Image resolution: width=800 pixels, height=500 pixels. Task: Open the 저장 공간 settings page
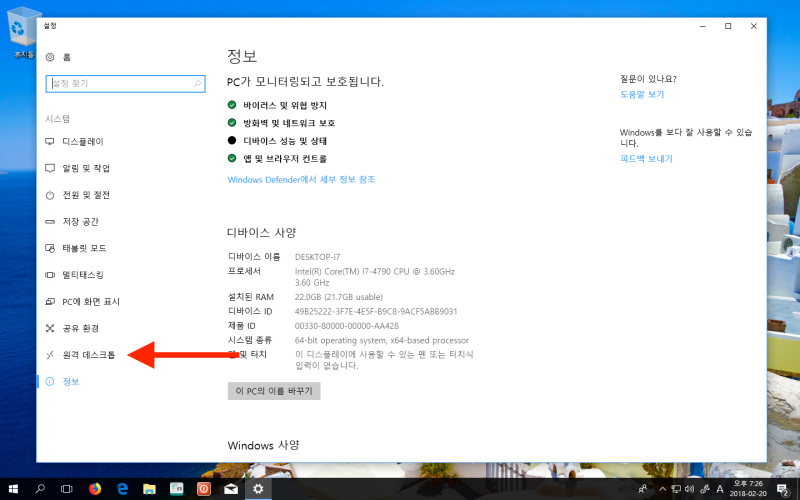(x=72, y=221)
